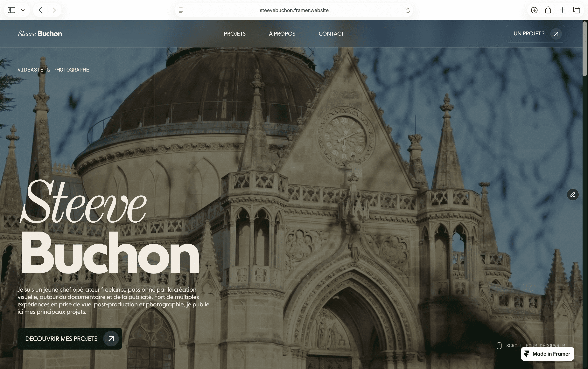Go back with the back arrow
The width and height of the screenshot is (588, 369).
(x=40, y=10)
